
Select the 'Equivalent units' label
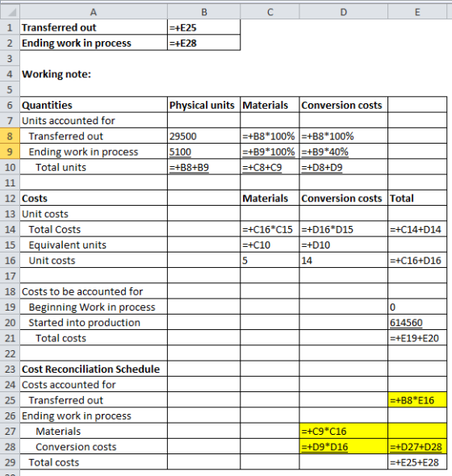pos(68,245)
